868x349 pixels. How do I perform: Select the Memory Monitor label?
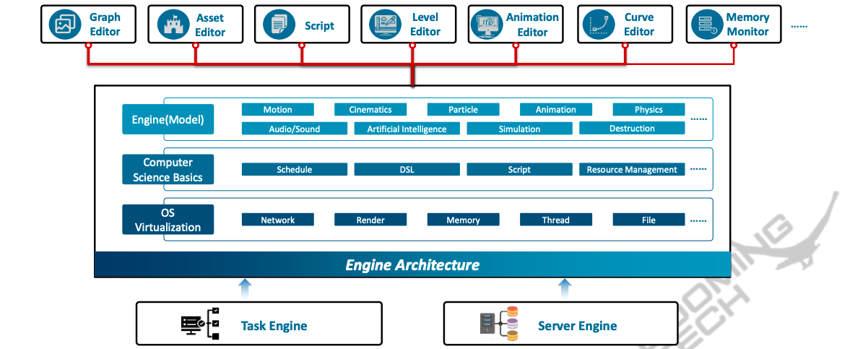(x=747, y=25)
